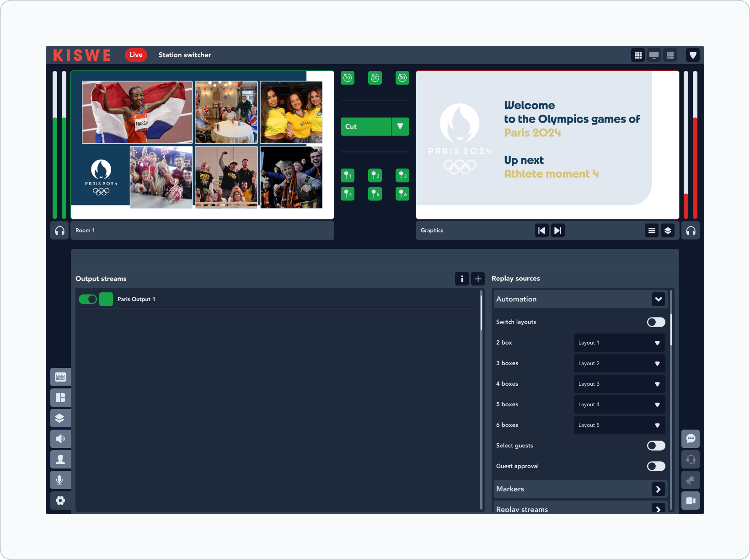Image resolution: width=750 pixels, height=560 pixels.
Task: Select marker pin 1
Action: click(348, 176)
